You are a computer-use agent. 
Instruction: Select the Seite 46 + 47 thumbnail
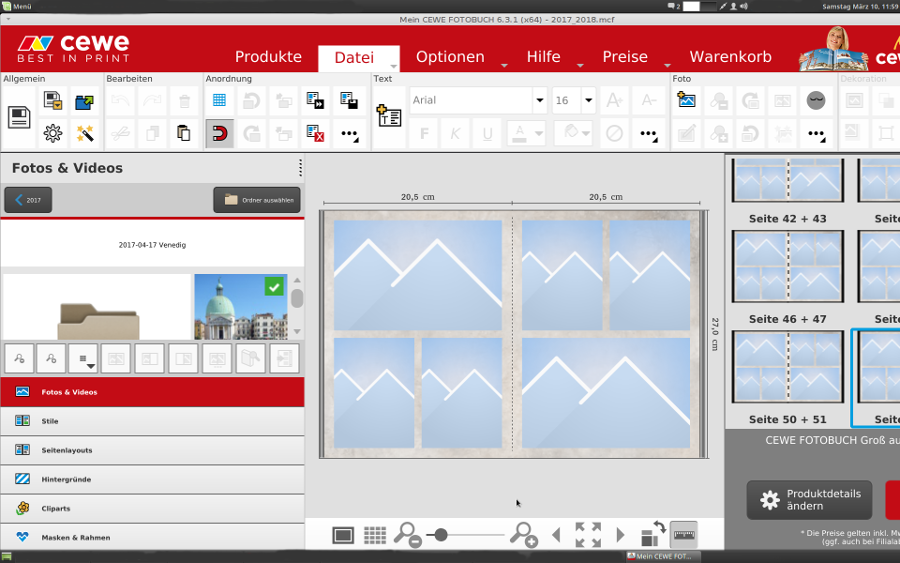click(788, 267)
